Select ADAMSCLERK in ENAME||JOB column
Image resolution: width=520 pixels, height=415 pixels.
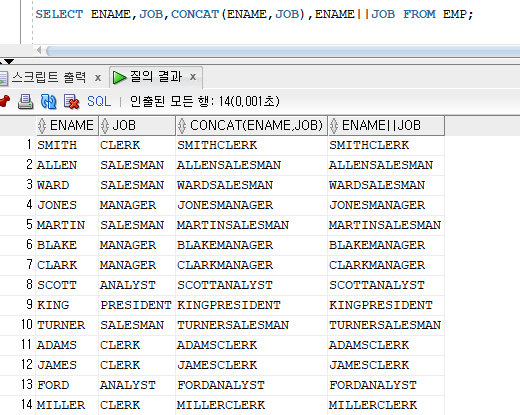tap(386, 345)
